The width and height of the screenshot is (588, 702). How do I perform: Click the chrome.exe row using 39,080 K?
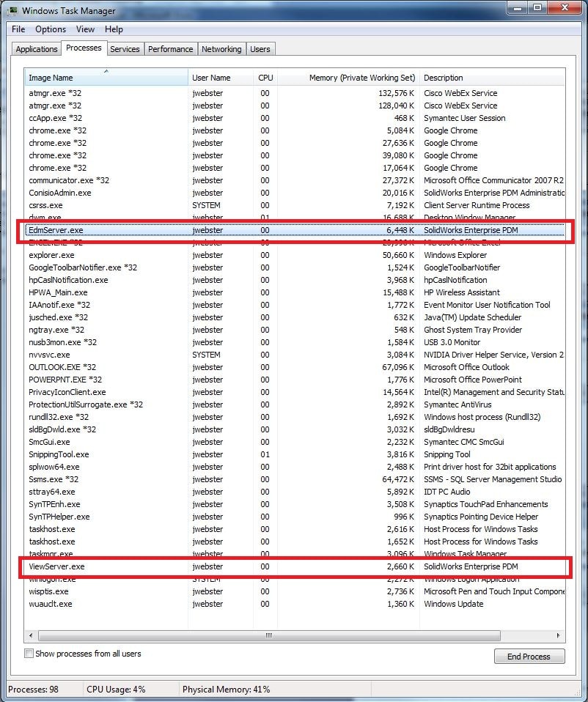(295, 155)
